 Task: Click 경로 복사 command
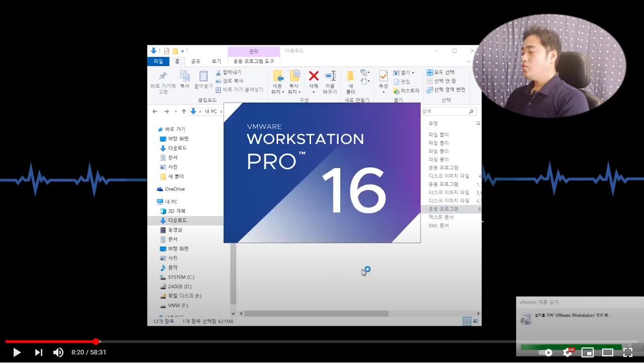[x=229, y=81]
